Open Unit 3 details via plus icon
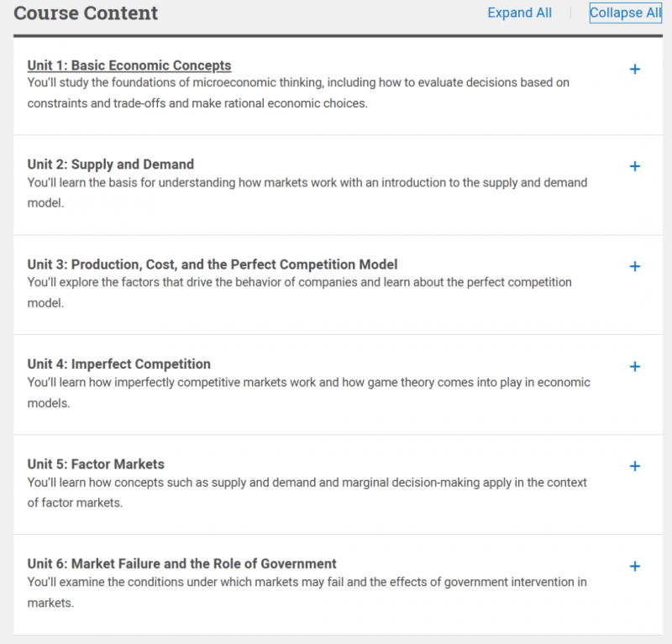The image size is (672, 644). coord(635,266)
